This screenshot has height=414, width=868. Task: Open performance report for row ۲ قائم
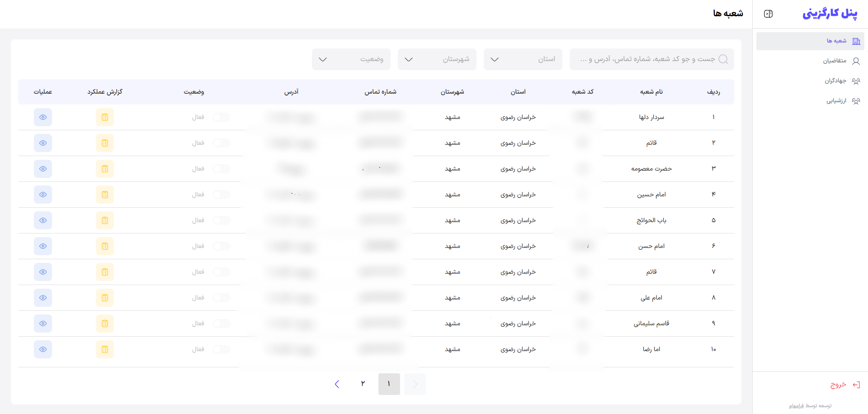pyautogui.click(x=105, y=143)
